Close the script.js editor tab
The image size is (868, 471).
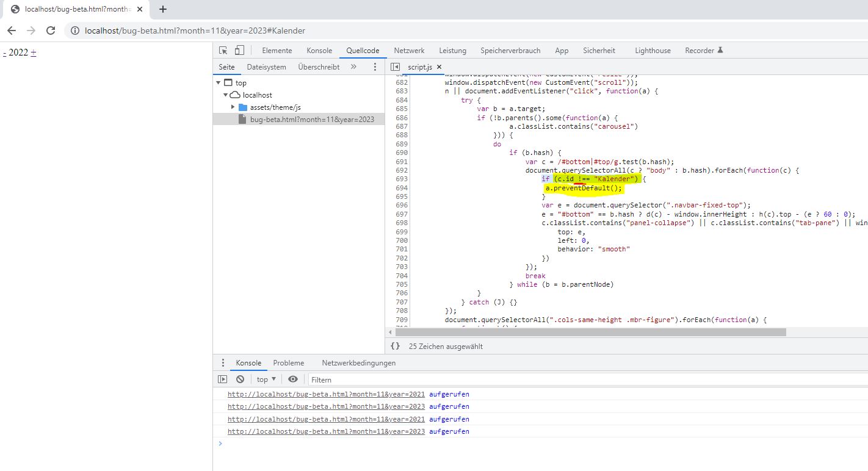[439, 67]
